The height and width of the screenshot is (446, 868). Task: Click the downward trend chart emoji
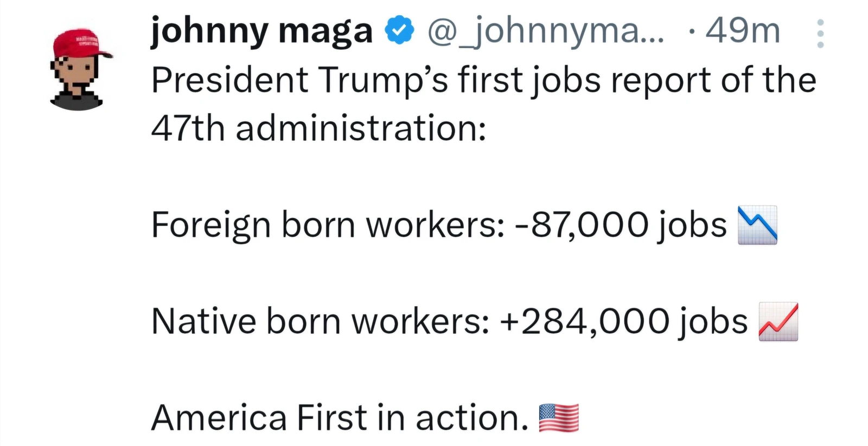[x=757, y=225]
